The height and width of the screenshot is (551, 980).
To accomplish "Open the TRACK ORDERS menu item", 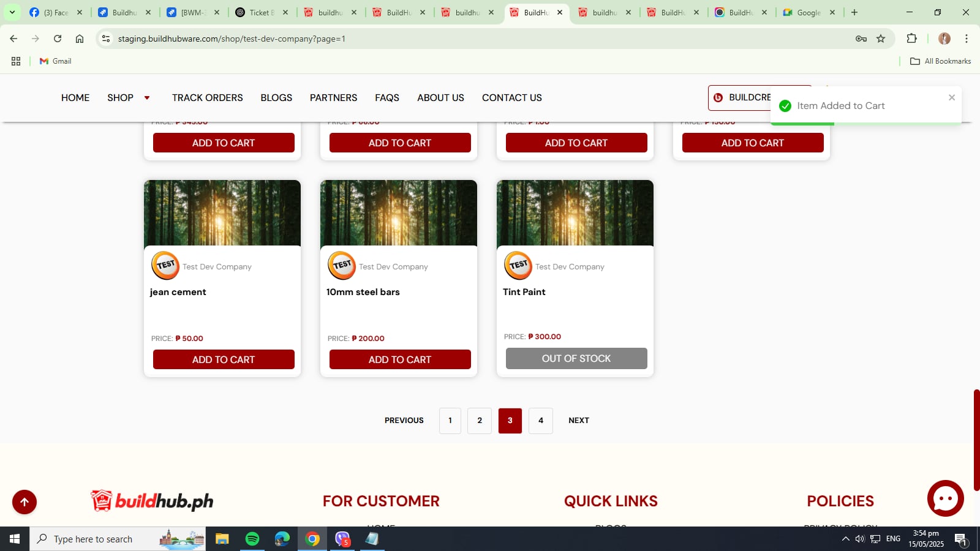I will click(x=207, y=98).
